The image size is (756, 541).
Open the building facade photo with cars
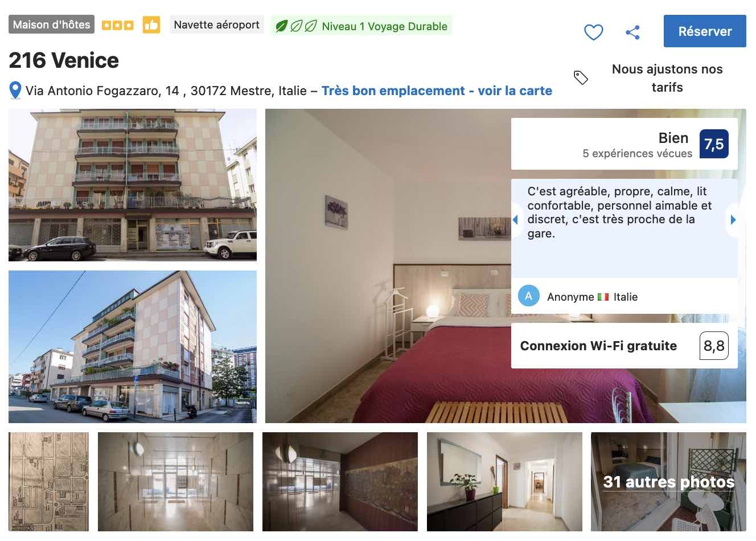(x=133, y=185)
